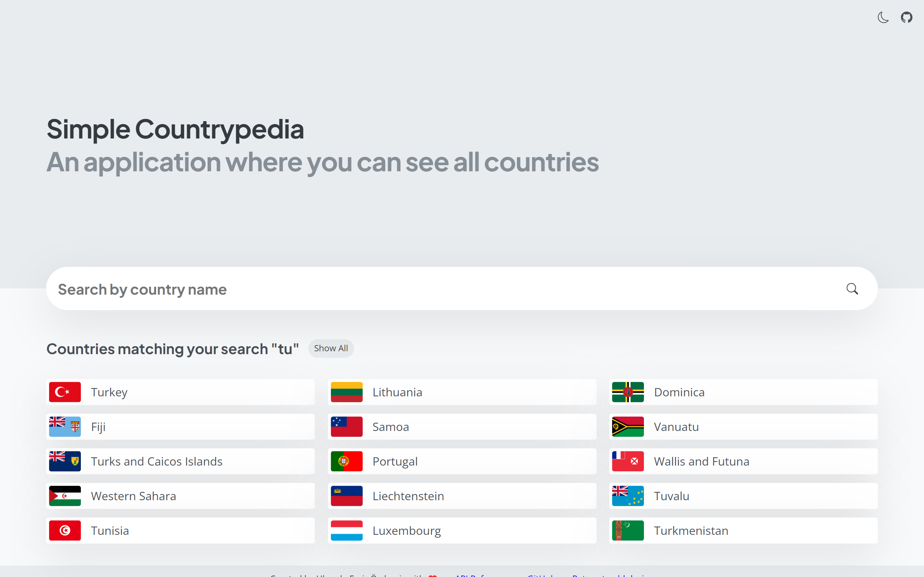This screenshot has width=924, height=577.
Task: Open the Liechtenstein entry
Action: coord(462,496)
